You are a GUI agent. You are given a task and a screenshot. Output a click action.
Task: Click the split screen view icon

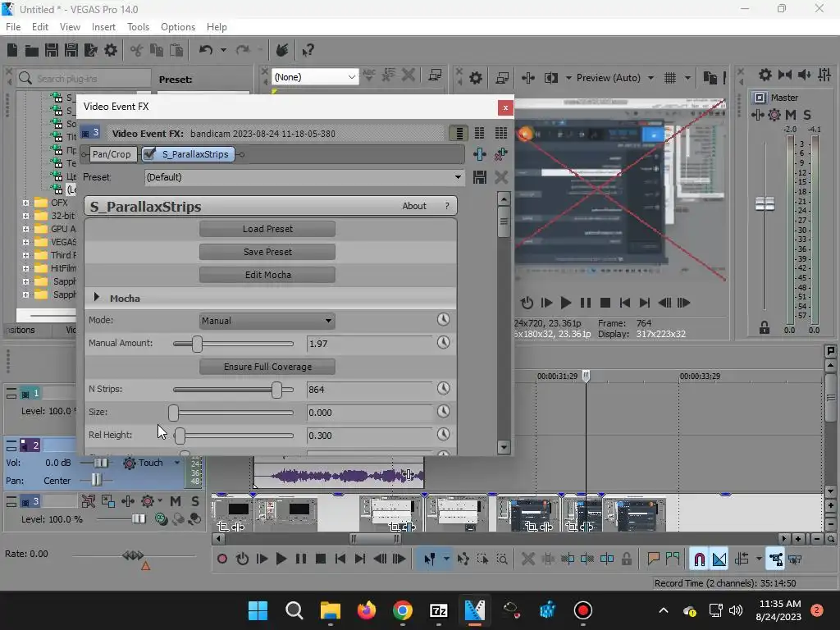click(550, 78)
